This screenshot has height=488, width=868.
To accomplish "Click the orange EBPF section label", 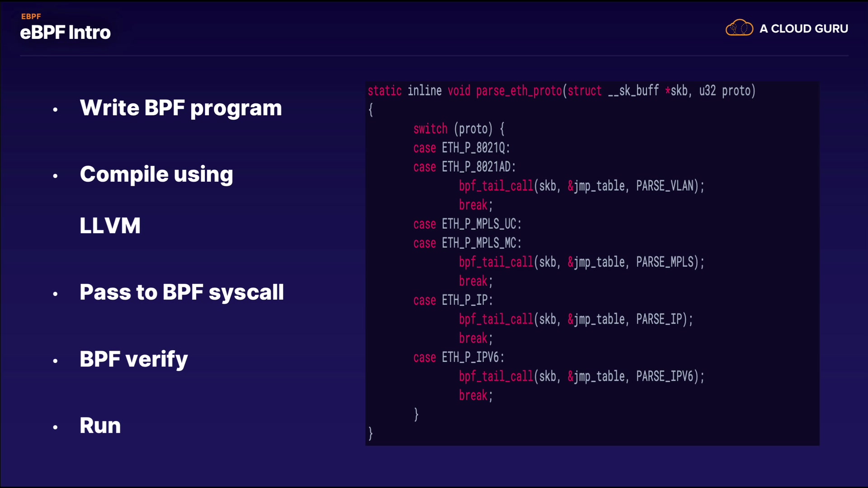I will click(31, 16).
